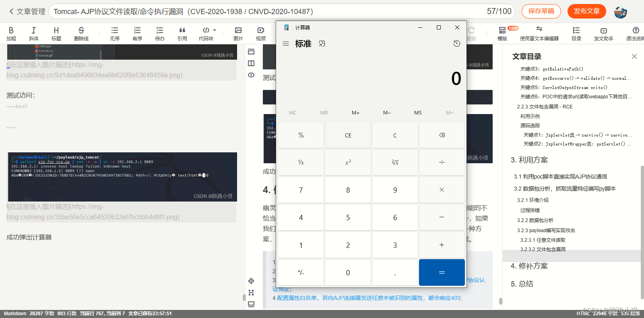
Task: Click the backspace key in Calculator
Action: click(442, 135)
